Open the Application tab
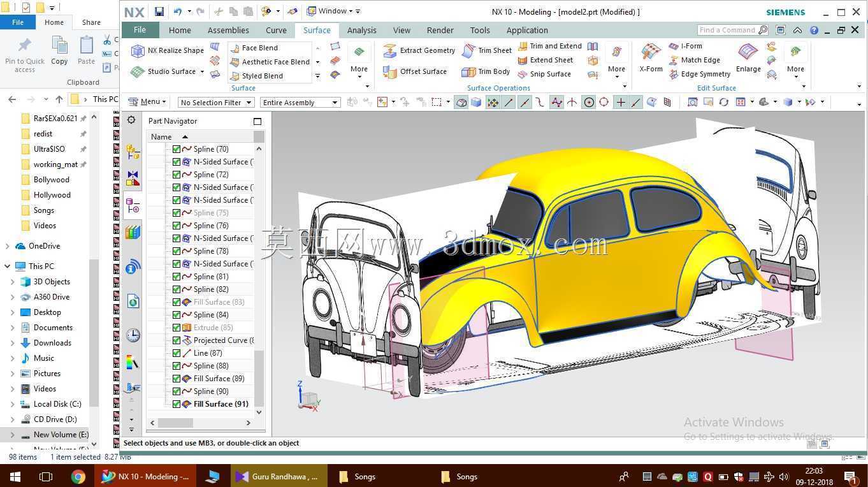The height and width of the screenshot is (487, 868). (x=527, y=30)
